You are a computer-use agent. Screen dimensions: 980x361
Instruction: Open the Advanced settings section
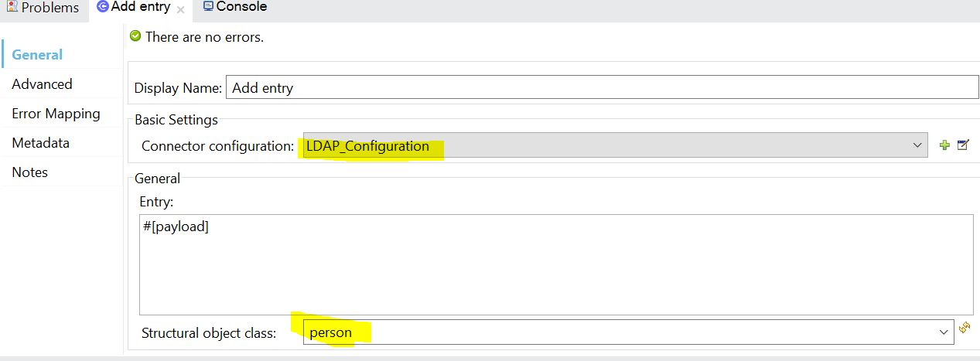click(42, 84)
